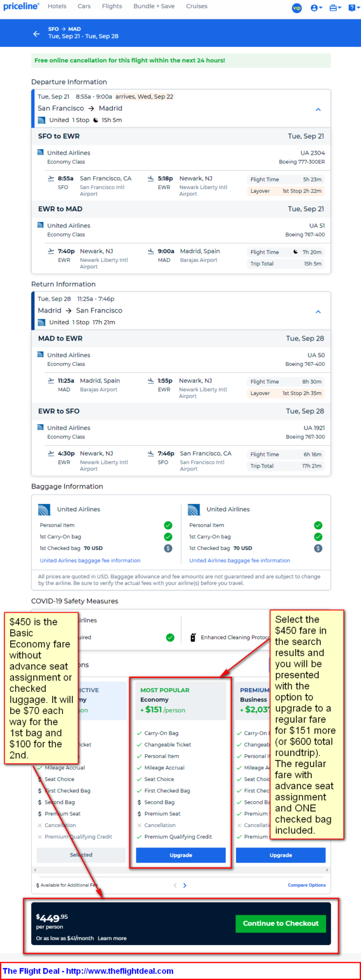Click the 'Boeing 767-300' aircraft text

click(x=306, y=437)
